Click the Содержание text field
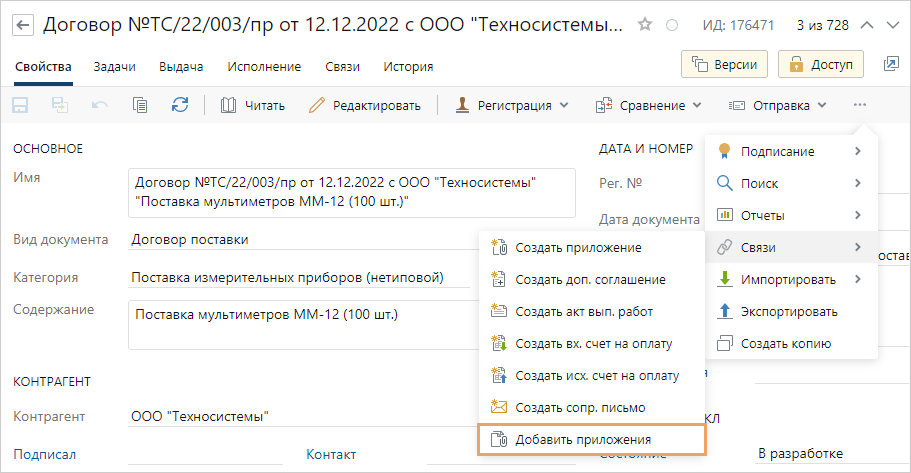Screen dimensions: 911x473 click(x=352, y=324)
